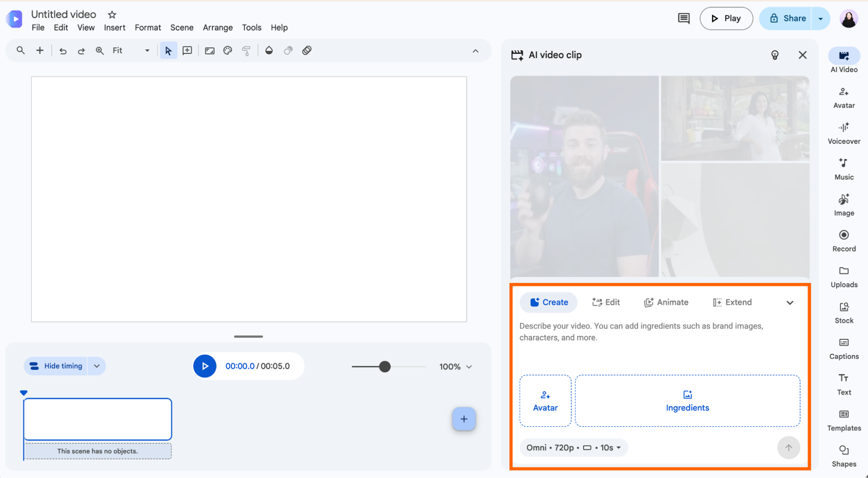
Task: Open the Hide timing dropdown arrow
Action: (97, 366)
